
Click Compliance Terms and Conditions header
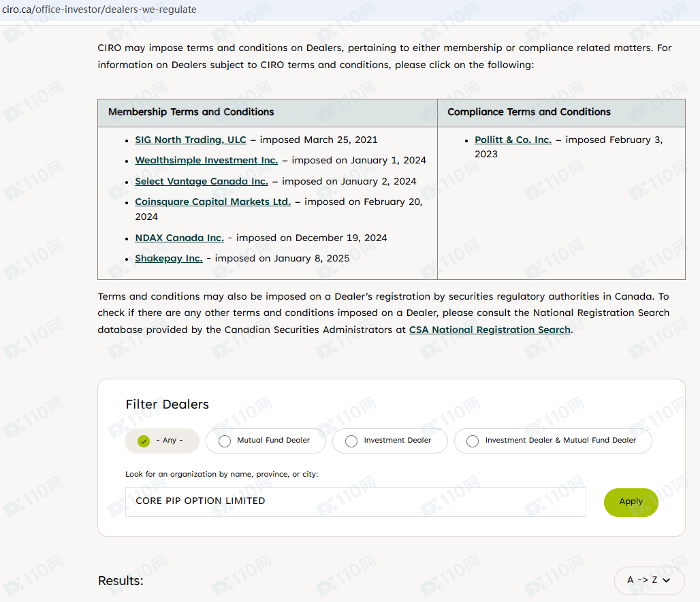pos(529,112)
